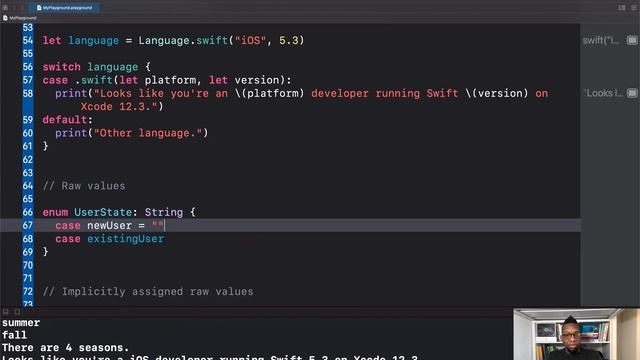Show quick look result for "Looks l... value

coord(632,93)
